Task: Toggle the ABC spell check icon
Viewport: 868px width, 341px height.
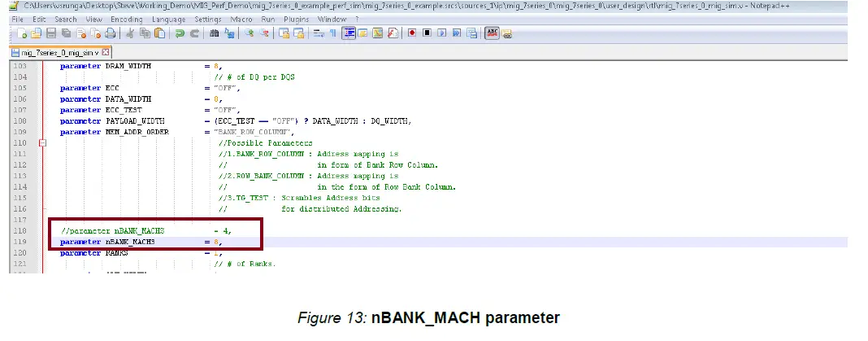Action: 492,33
